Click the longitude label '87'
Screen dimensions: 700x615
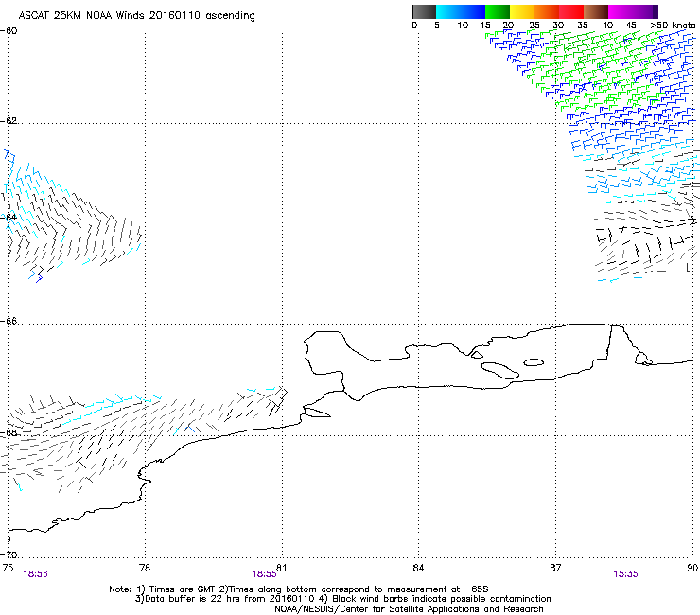555,567
